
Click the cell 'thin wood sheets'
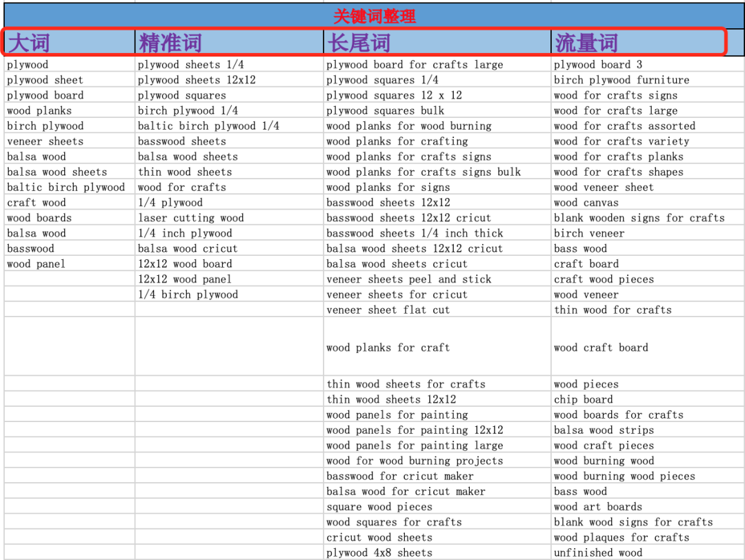[229, 172]
